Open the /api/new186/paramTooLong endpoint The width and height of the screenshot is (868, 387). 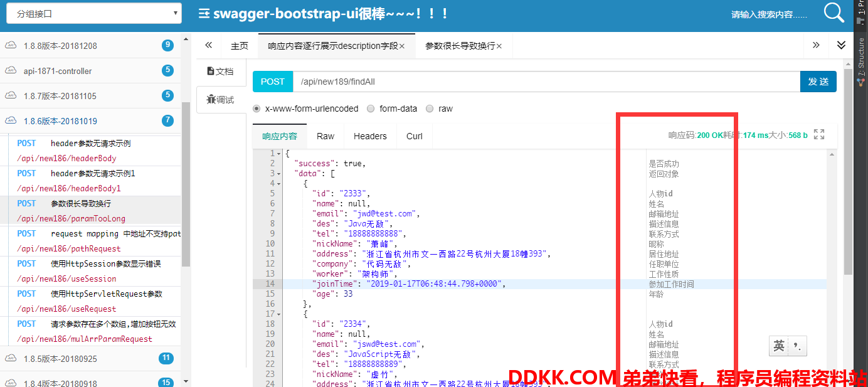tap(71, 218)
